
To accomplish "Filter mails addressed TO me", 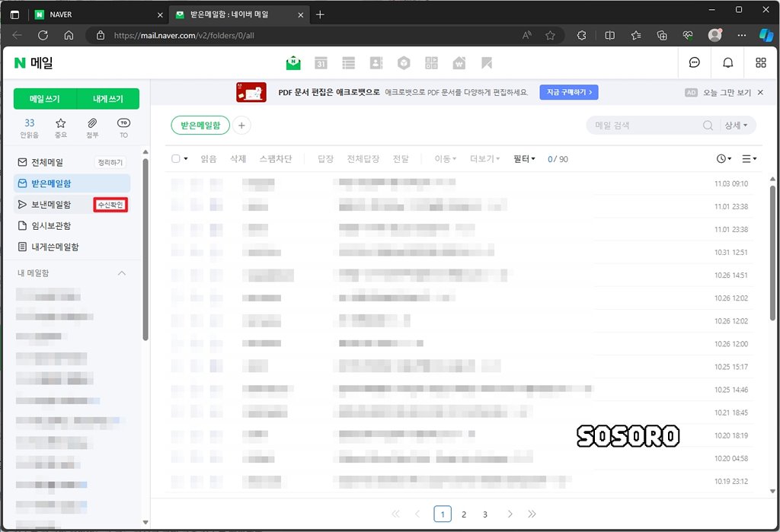I will pos(123,128).
